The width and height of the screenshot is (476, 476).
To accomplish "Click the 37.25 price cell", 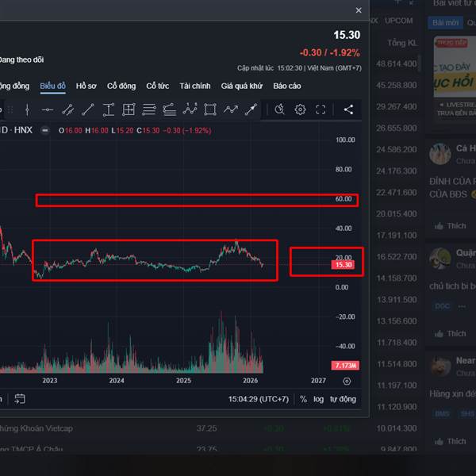I will point(206,428).
